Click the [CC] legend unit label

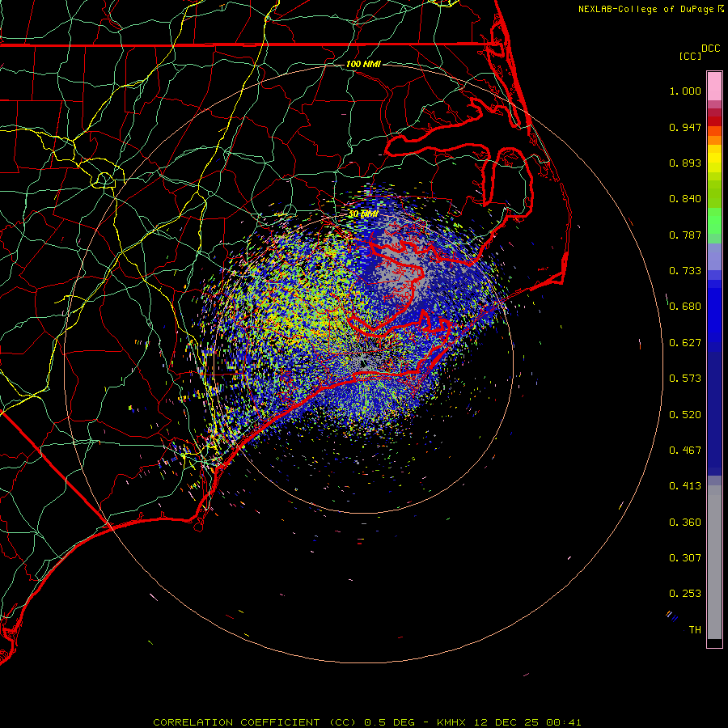[x=690, y=56]
